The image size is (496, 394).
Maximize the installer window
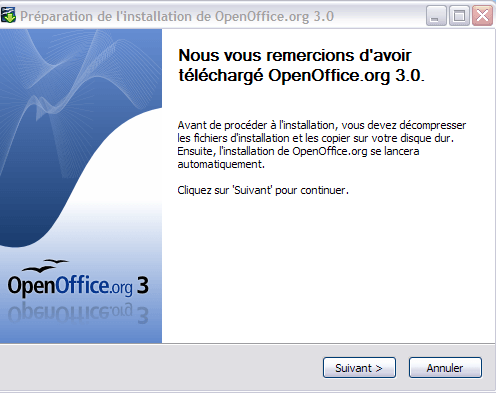pyautogui.click(x=459, y=16)
